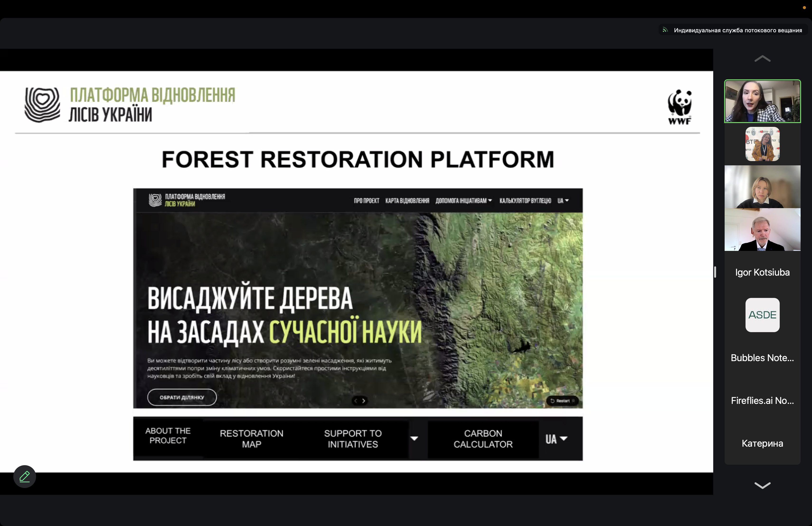The image size is (812, 526).
Task: Open the Restoration Map menu item
Action: [251, 439]
